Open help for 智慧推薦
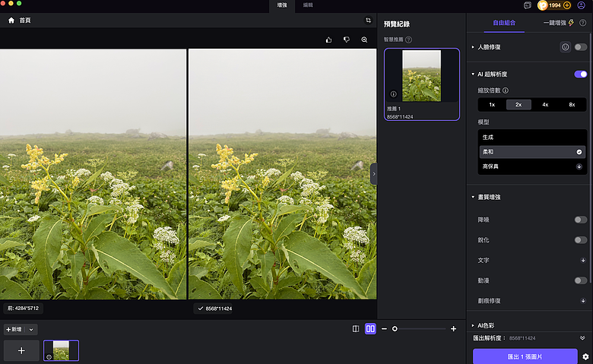This screenshot has width=593, height=364. [408, 40]
